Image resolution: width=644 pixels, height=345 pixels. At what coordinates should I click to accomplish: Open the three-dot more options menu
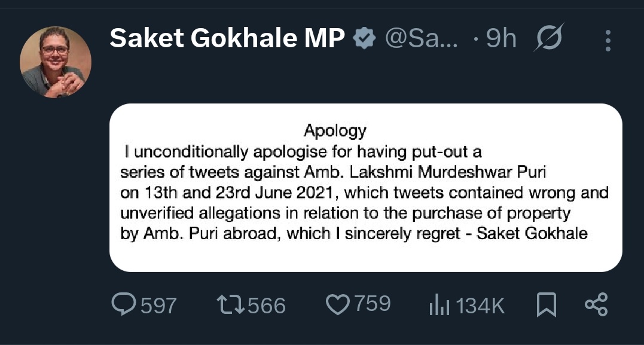608,40
